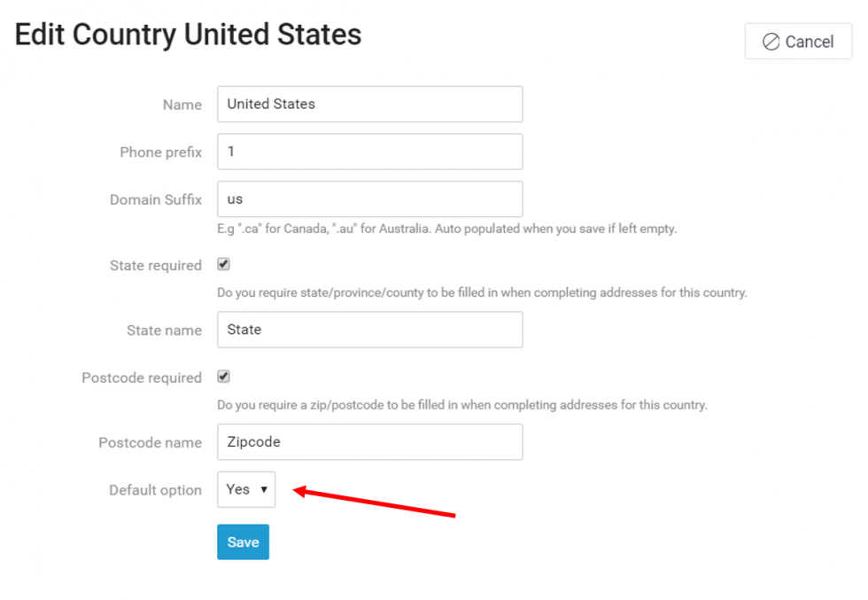
Task: Open the Default option dropdown
Action: 246,489
